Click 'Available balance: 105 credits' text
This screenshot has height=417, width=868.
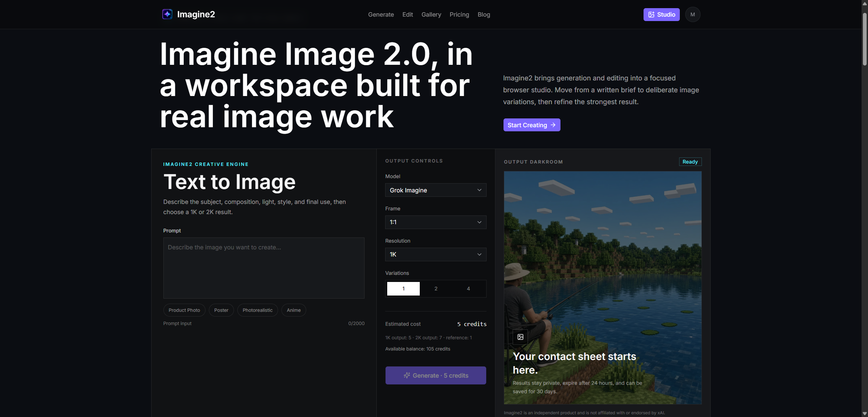coord(418,349)
